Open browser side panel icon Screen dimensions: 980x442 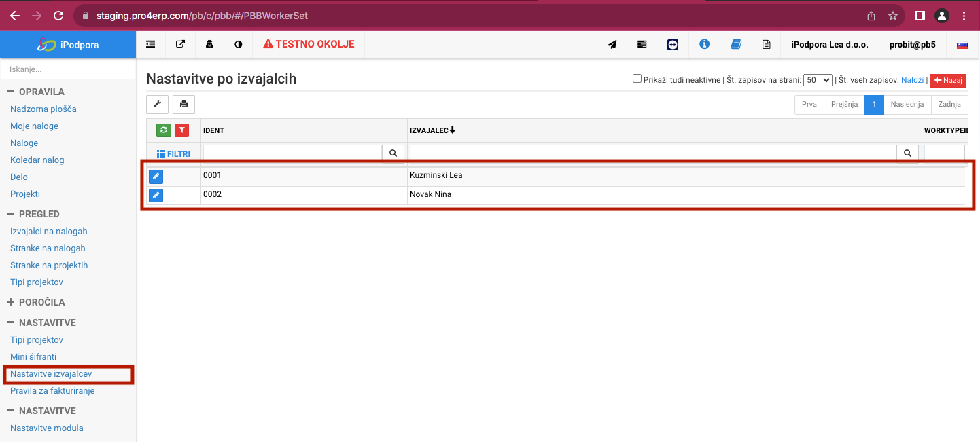coord(920,15)
